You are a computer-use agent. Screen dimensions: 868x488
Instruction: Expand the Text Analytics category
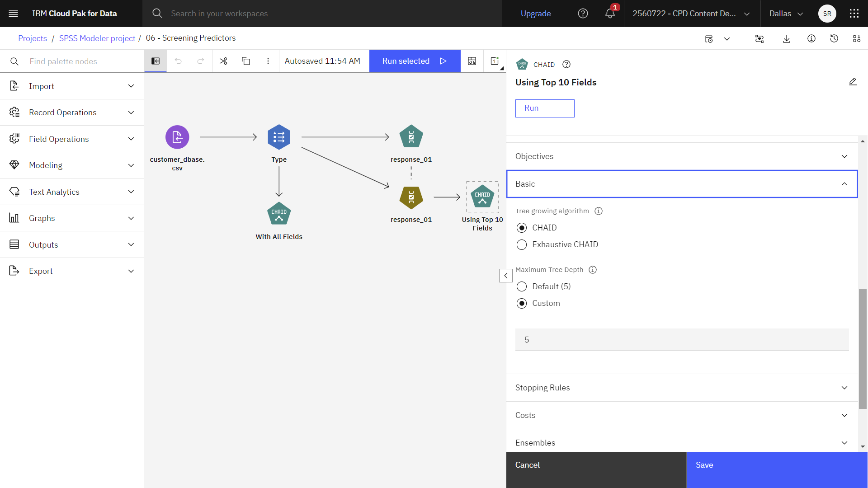coord(72,192)
